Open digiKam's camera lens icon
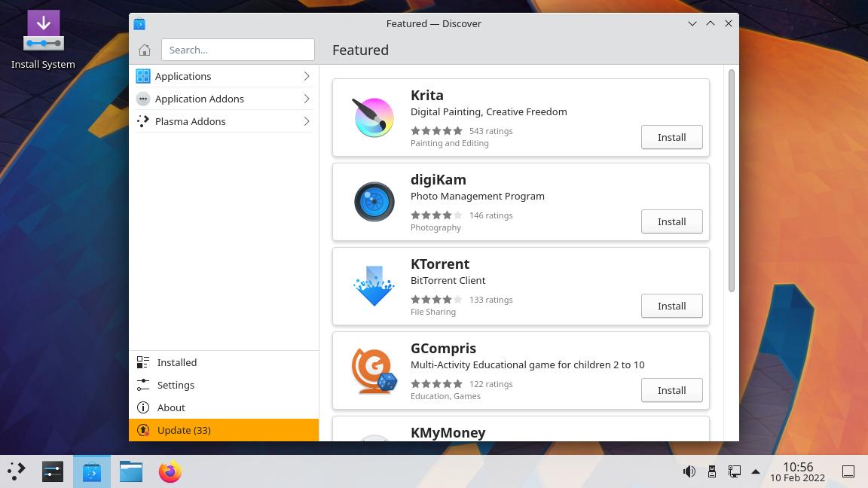Viewport: 868px width, 488px height. (374, 201)
